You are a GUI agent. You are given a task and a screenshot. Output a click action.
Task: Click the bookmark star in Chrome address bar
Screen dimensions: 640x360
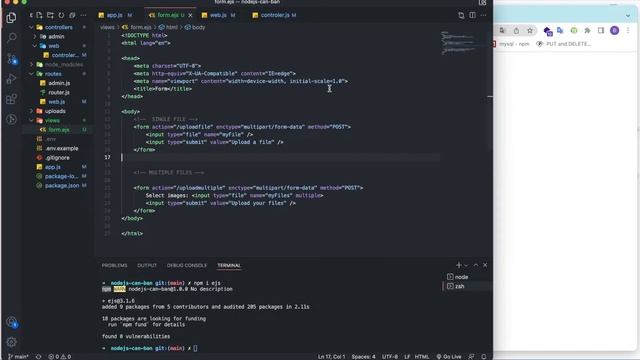(x=530, y=31)
